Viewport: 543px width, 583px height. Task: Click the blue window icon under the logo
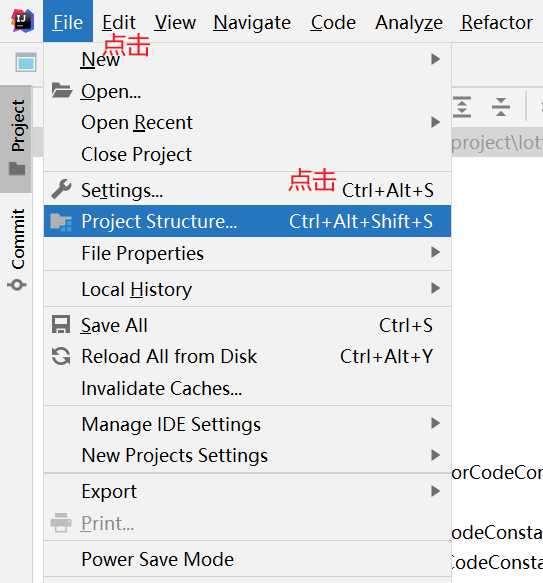[26, 62]
